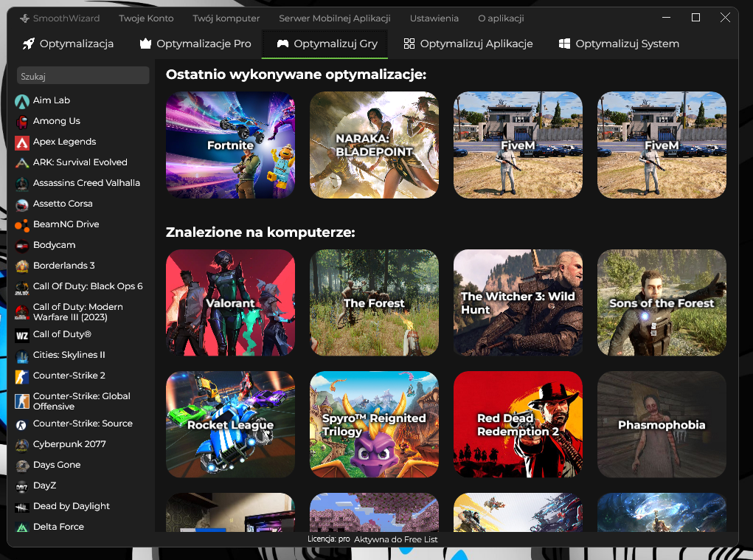Click Aktywna do Free List text
This screenshot has height=560, width=753.
[x=396, y=539]
